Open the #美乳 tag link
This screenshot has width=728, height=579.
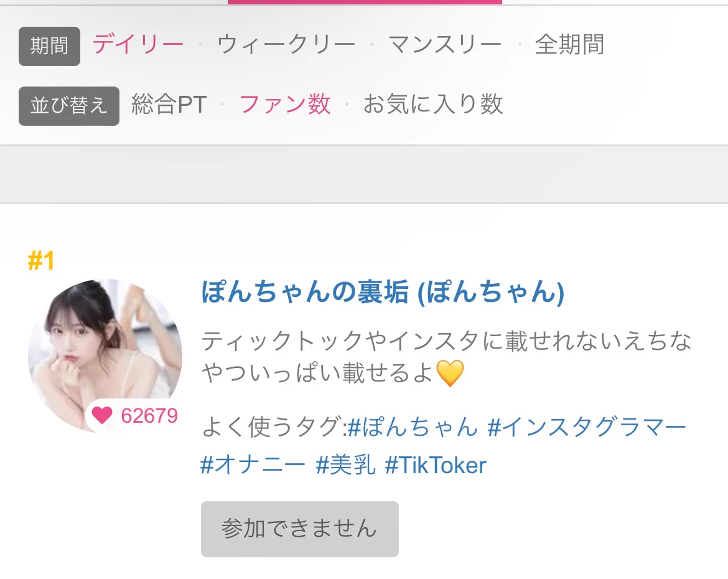tap(345, 464)
